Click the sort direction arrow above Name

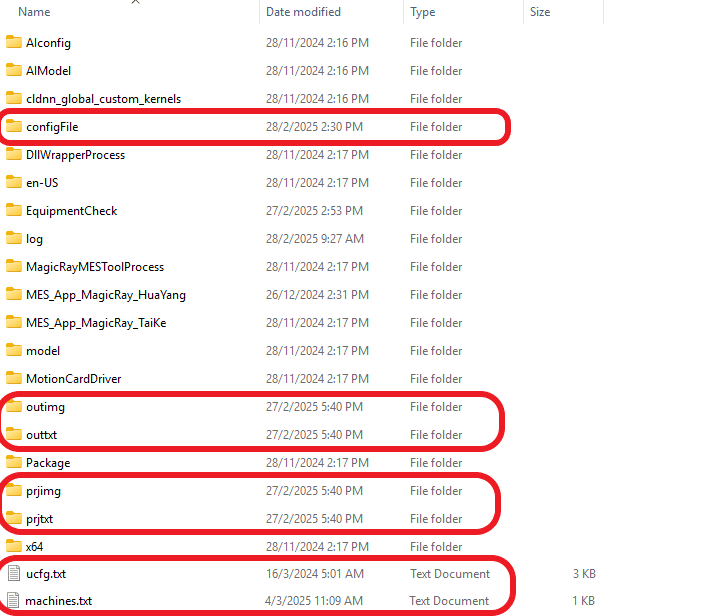[136, 2]
